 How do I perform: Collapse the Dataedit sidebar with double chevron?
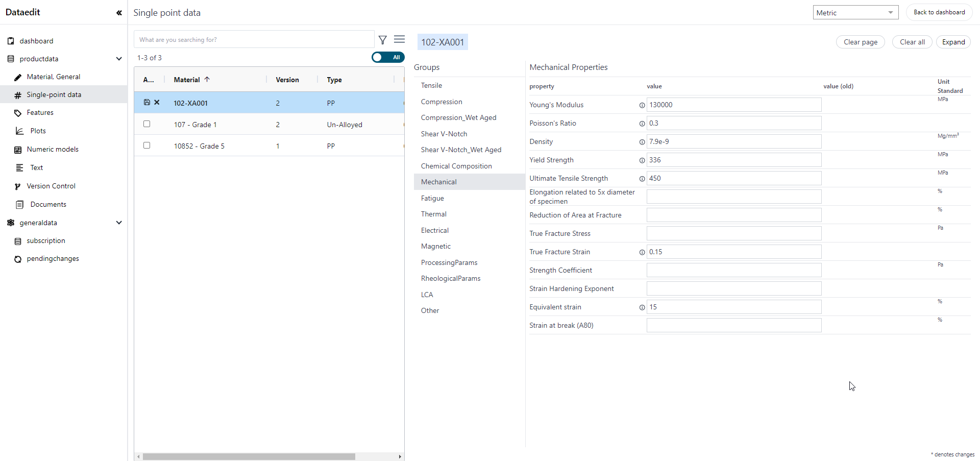tap(119, 13)
